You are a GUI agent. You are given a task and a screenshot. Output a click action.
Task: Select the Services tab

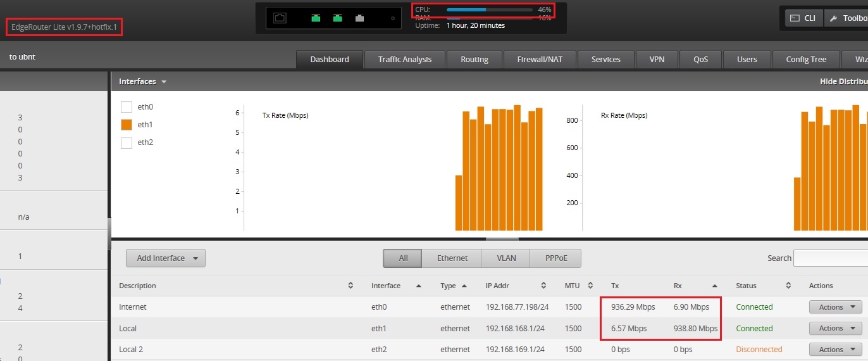tap(606, 59)
